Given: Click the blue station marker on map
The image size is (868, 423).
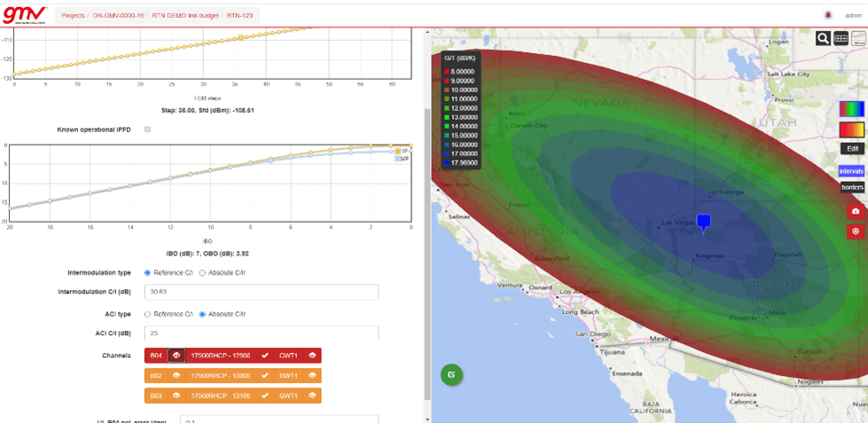Looking at the screenshot, I should point(704,223).
